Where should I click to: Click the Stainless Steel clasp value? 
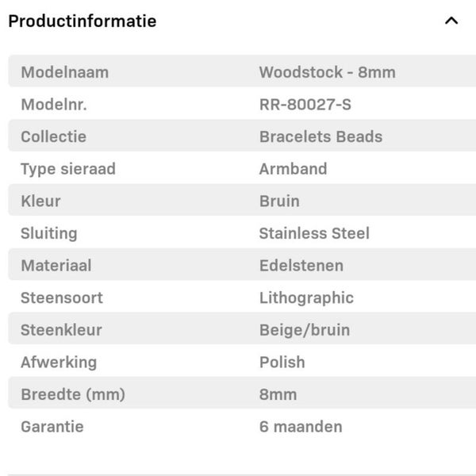point(314,233)
